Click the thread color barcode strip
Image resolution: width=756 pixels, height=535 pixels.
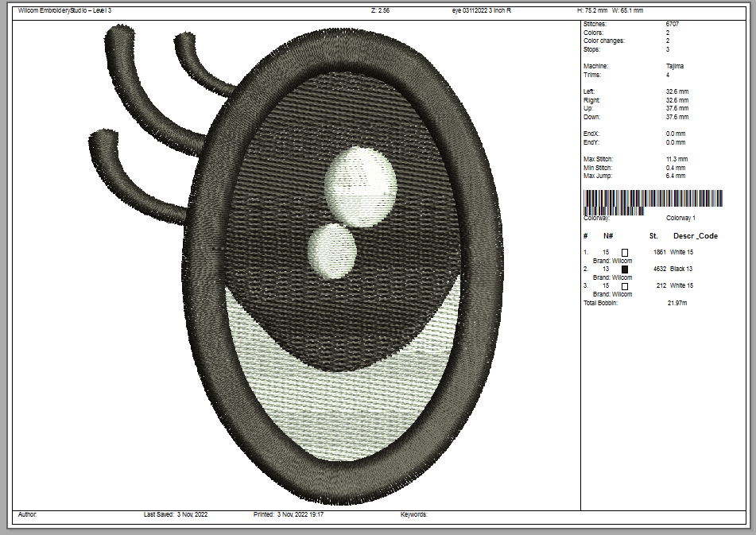tap(653, 200)
